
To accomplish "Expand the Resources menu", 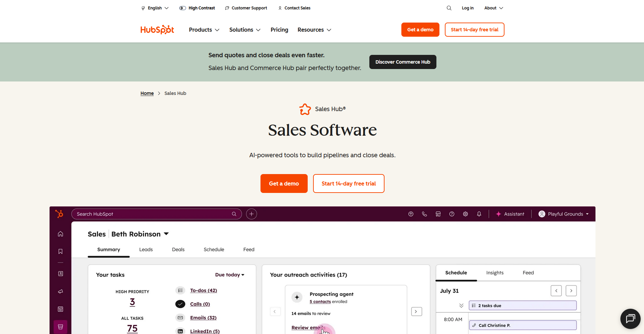I will [x=314, y=30].
